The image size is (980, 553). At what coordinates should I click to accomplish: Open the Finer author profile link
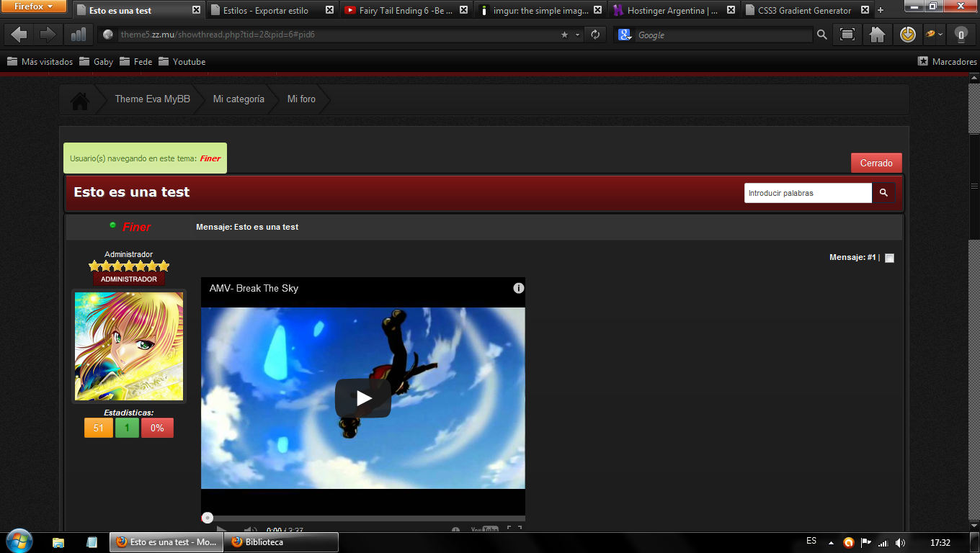[137, 228]
